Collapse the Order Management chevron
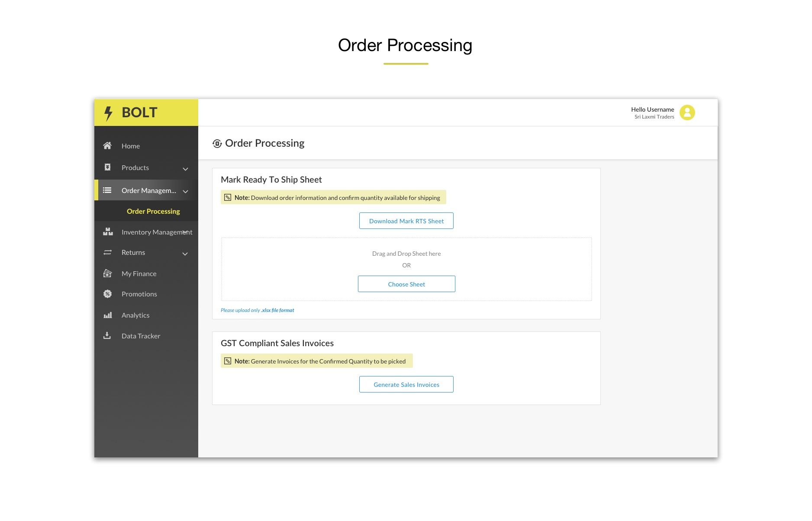Image resolution: width=812 pixels, height=521 pixels. (x=185, y=191)
